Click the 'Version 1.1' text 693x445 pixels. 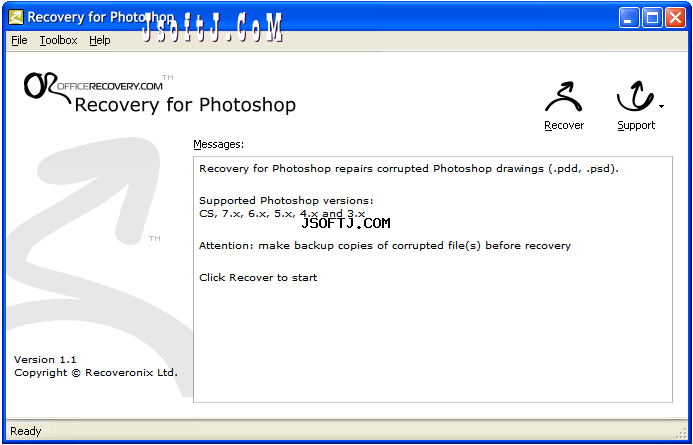pos(45,359)
